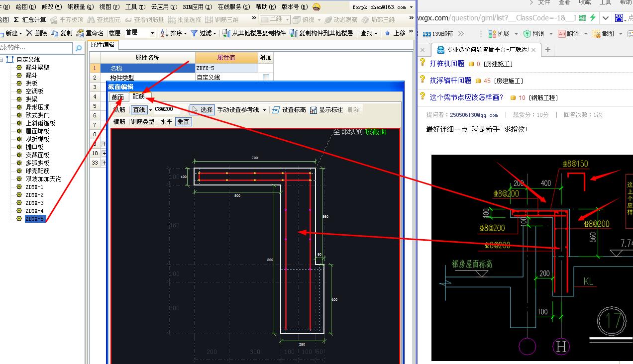Click the 网银 shield icon in browser
This screenshot has width=633, height=364.
click(x=527, y=34)
